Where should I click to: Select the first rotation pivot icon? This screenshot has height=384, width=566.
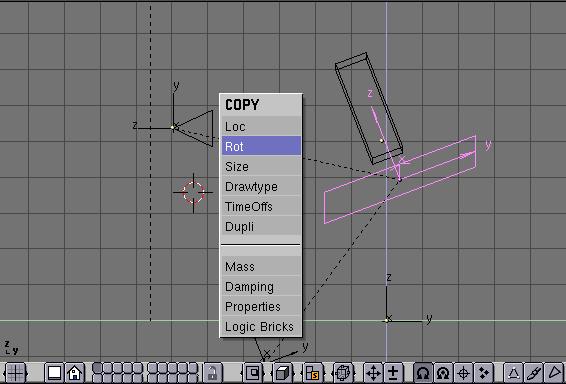pyautogui.click(x=423, y=373)
